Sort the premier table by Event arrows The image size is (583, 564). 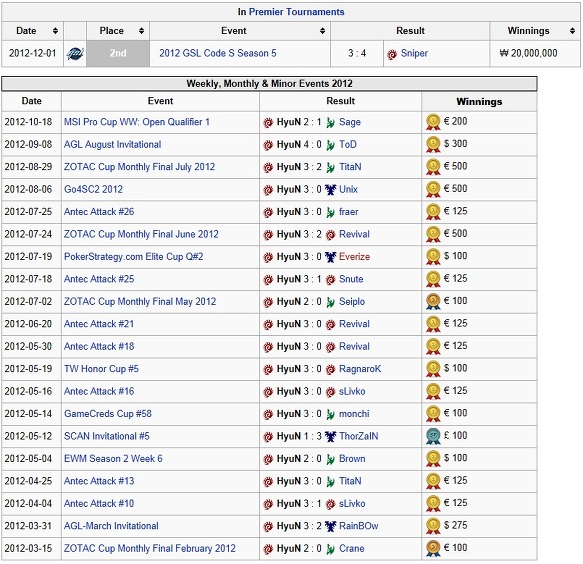coord(322,31)
